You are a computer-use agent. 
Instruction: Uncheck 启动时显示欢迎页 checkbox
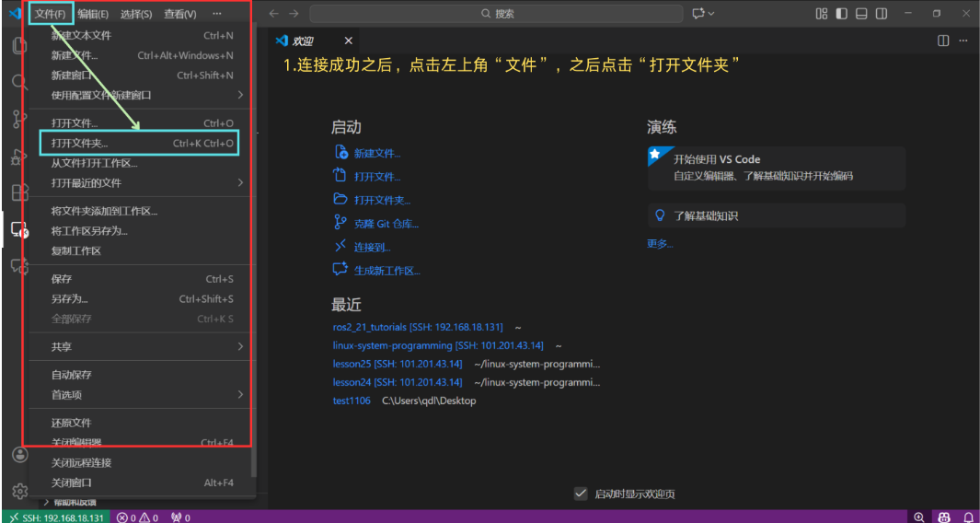pyautogui.click(x=581, y=494)
